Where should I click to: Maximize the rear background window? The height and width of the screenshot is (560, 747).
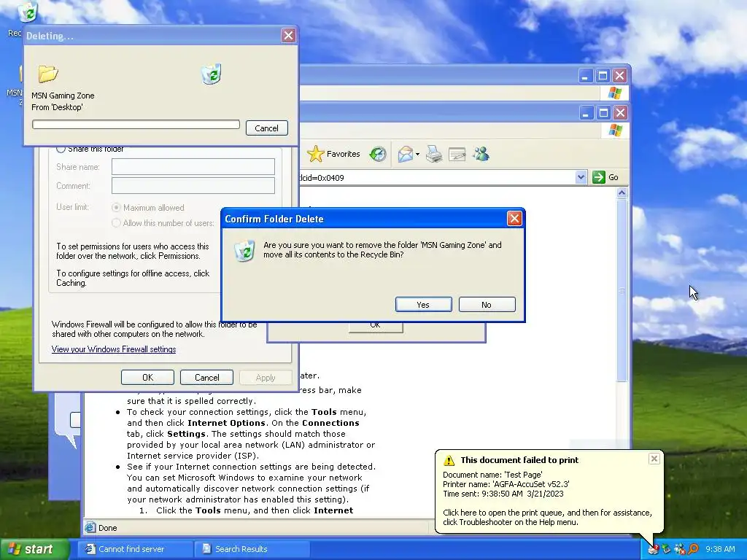coord(603,76)
